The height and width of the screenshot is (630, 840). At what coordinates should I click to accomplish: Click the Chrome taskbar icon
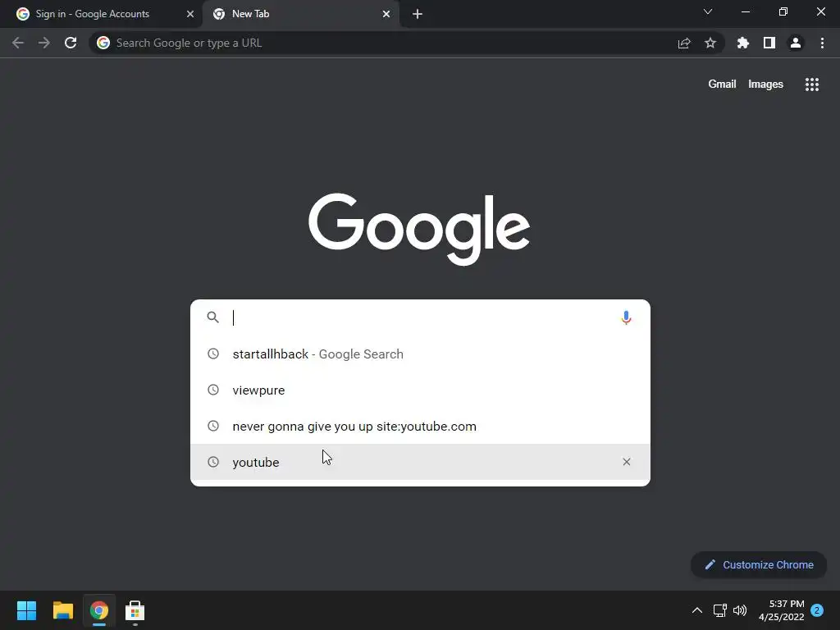99,610
